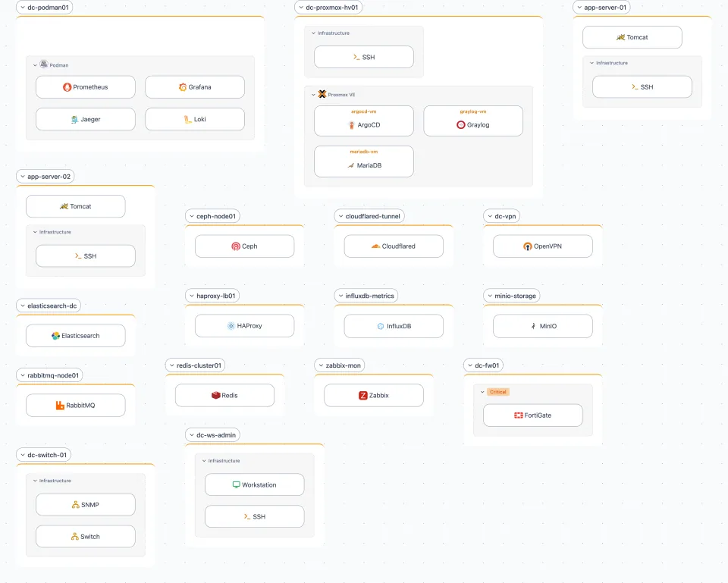Click the haproxy-lb01 host label
Screen dimensions: 728x583
pyautogui.click(x=216, y=296)
